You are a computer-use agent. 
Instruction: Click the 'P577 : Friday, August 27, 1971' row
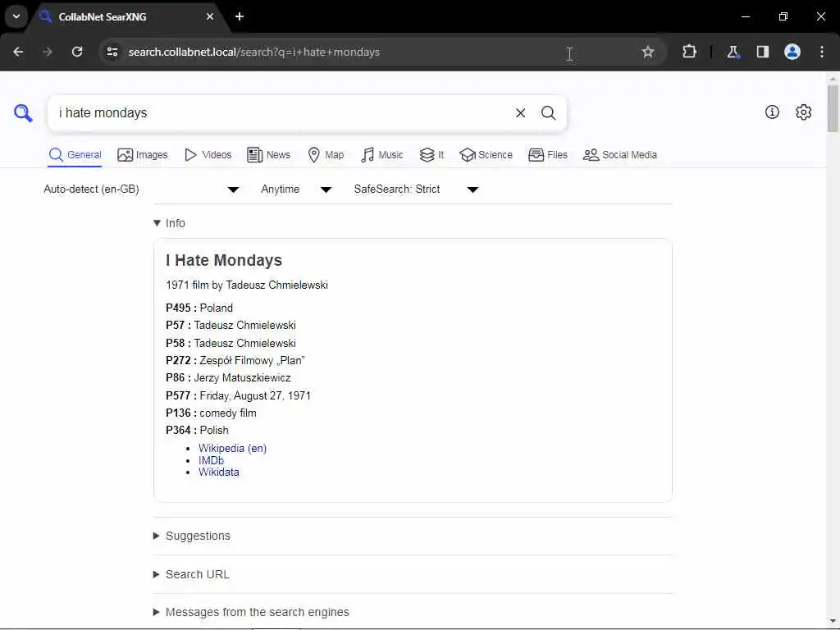(239, 396)
